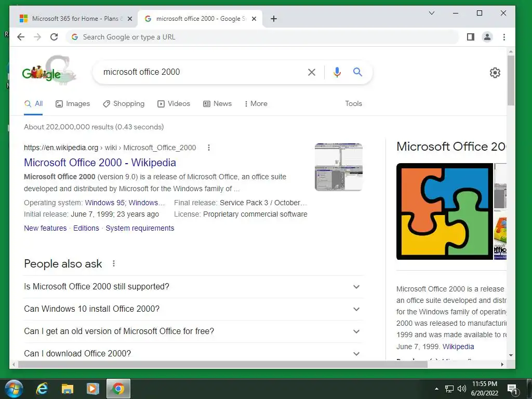Open search Tools
The width and height of the screenshot is (532, 399).
353,103
